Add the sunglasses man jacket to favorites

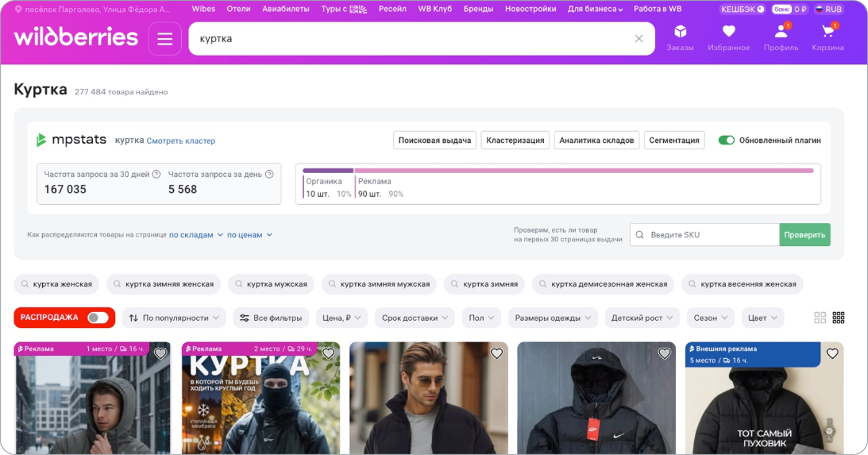coord(497,354)
